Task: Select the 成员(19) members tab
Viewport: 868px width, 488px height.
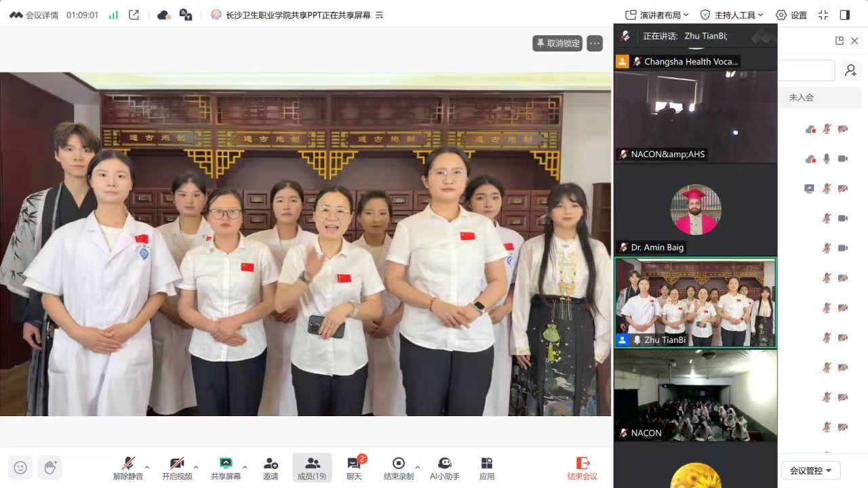Action: pos(312,468)
